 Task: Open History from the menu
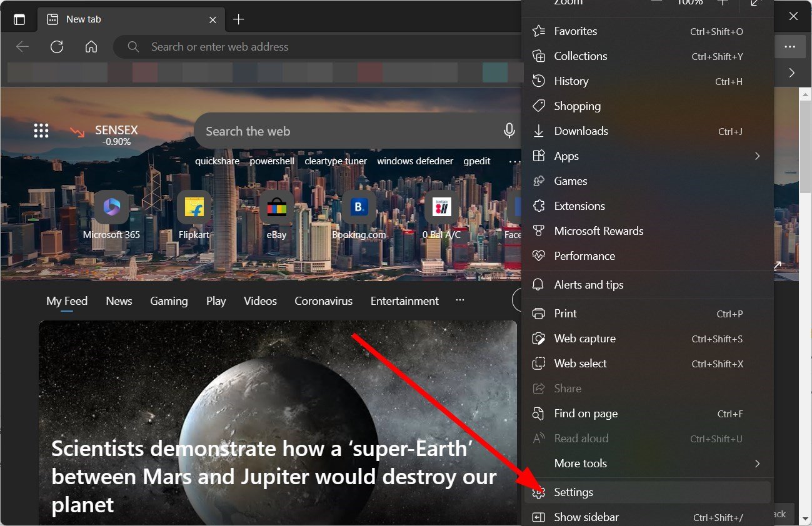click(x=648, y=81)
